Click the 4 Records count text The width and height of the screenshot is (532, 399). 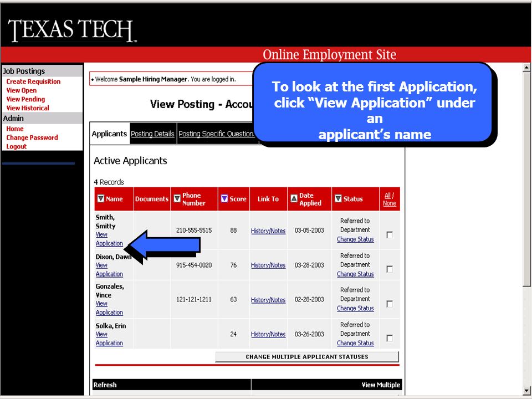click(109, 182)
